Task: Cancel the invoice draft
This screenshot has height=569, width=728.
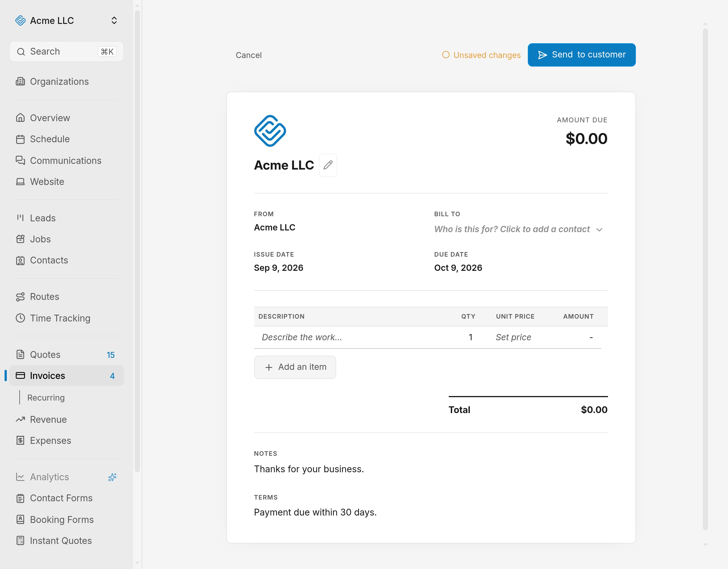Action: (249, 55)
